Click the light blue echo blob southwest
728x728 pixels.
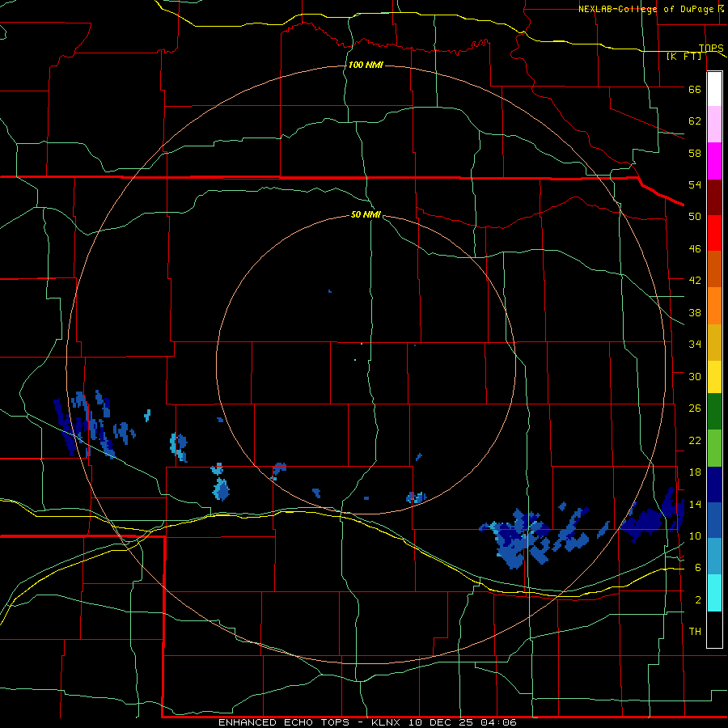[x=221, y=489]
